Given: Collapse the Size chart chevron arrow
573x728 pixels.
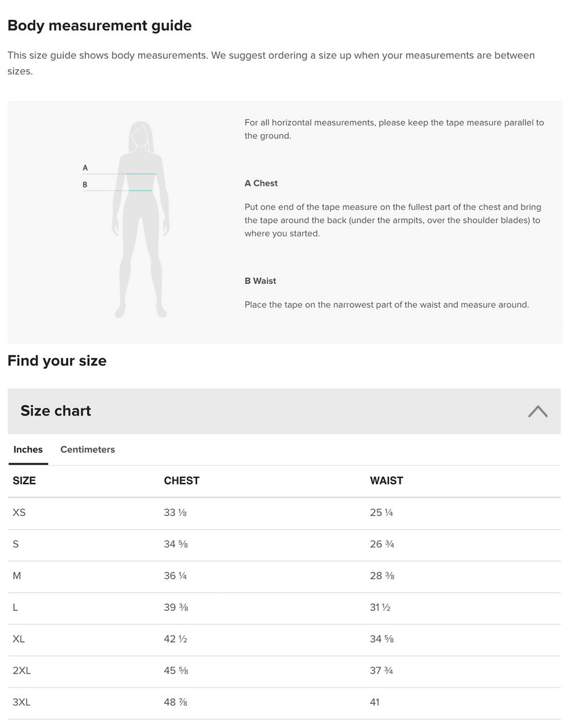Looking at the screenshot, I should click(537, 411).
